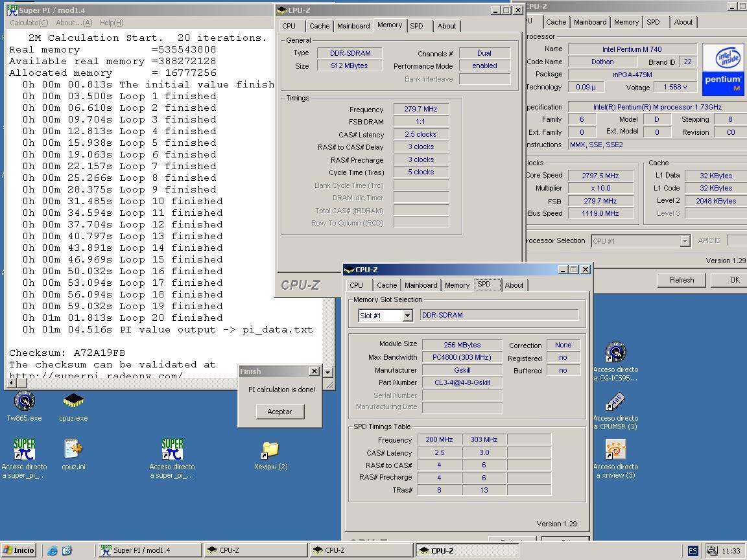This screenshot has height=560, width=747.
Task: Open the Calculate menu in Super PI
Action: click(x=29, y=23)
